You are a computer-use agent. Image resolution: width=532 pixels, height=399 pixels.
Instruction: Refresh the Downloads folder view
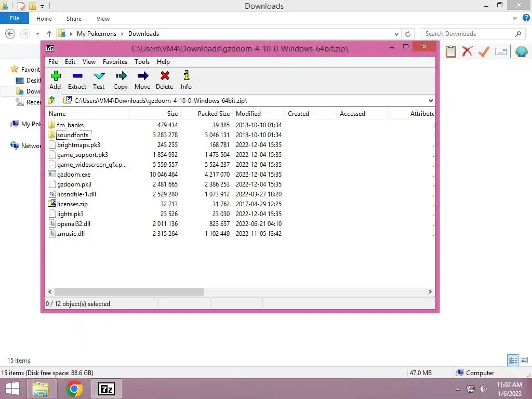(408, 34)
